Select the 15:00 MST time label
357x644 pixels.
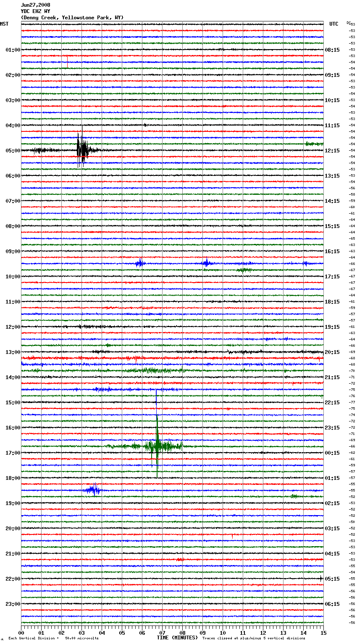click(x=13, y=403)
